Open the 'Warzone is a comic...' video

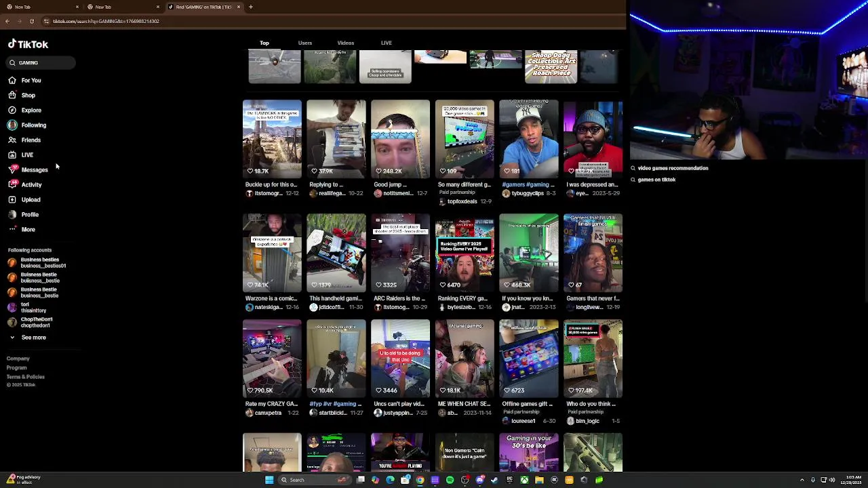pos(272,253)
